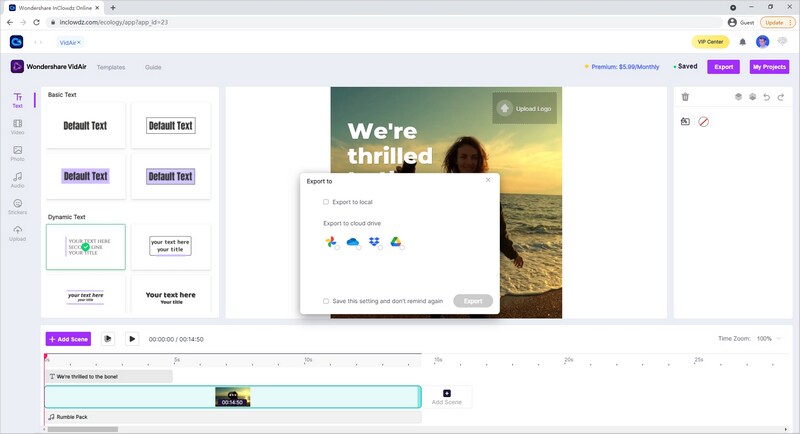This screenshot has height=434, width=800.
Task: Select boxed 'your text here your title' style
Action: pos(171,246)
